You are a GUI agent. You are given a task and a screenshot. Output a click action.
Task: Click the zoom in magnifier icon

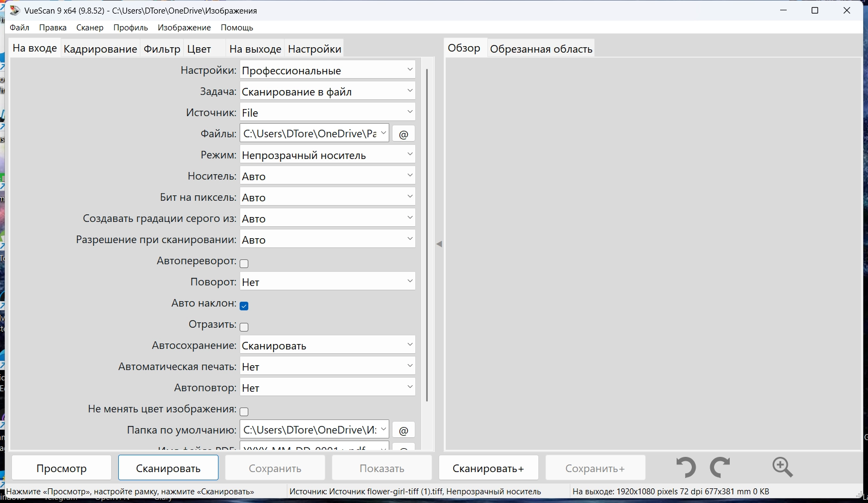782,467
